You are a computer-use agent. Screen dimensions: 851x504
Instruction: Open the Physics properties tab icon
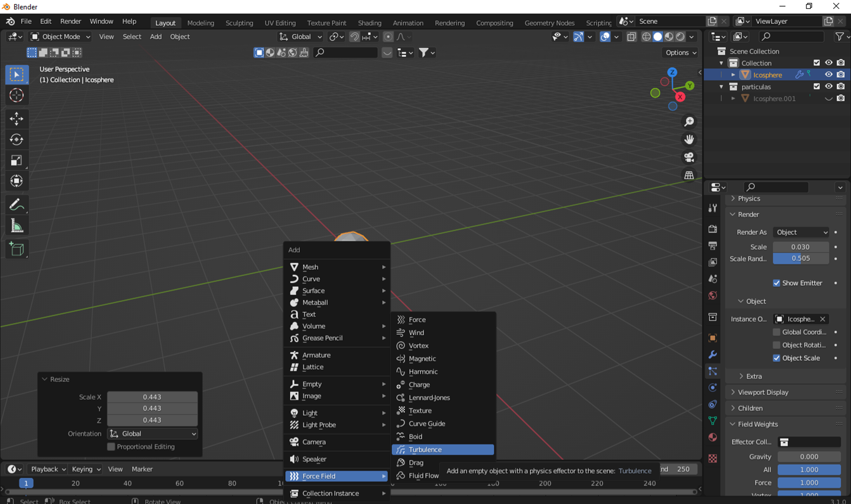712,388
